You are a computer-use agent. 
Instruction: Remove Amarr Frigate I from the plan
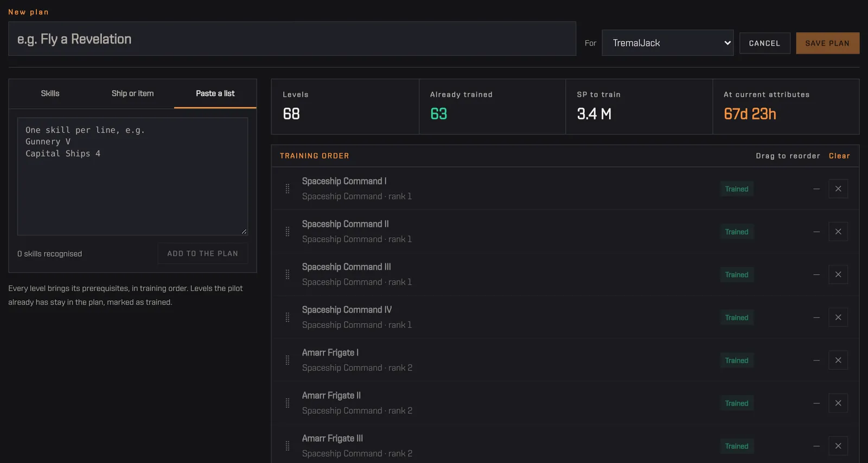click(838, 360)
